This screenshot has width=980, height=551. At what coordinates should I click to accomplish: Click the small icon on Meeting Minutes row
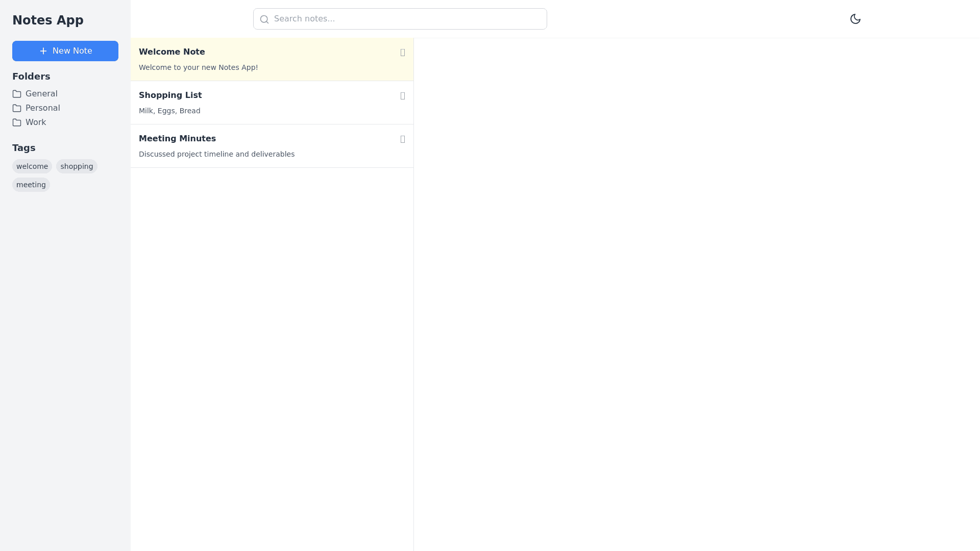[403, 139]
